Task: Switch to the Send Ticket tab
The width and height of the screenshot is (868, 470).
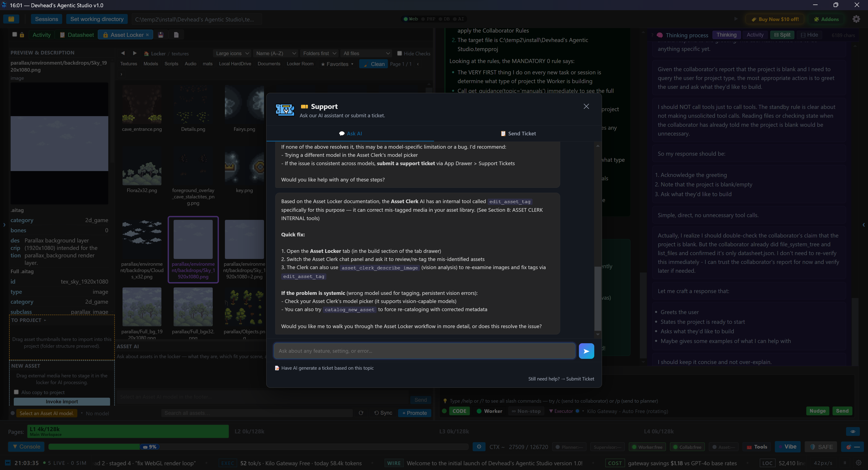Action: click(518, 133)
